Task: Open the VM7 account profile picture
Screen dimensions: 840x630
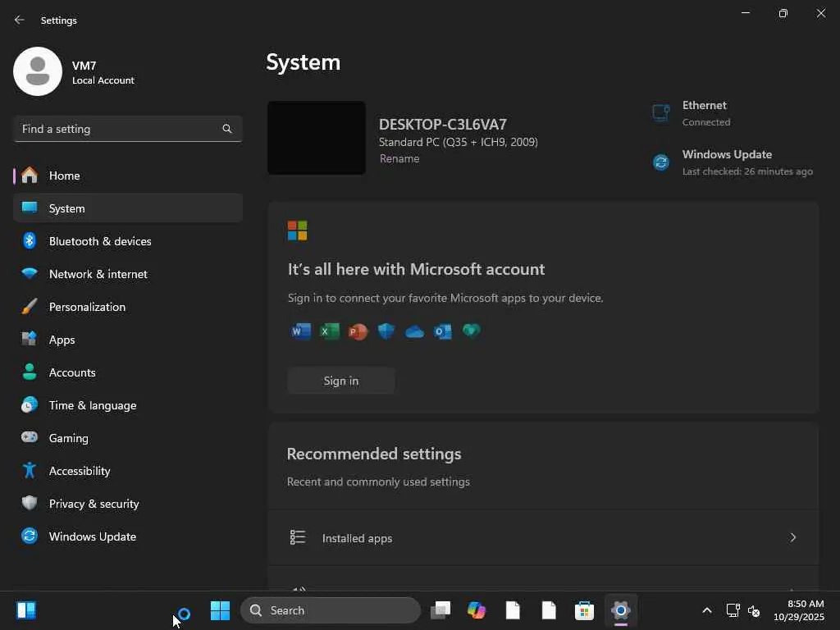Action: click(38, 71)
